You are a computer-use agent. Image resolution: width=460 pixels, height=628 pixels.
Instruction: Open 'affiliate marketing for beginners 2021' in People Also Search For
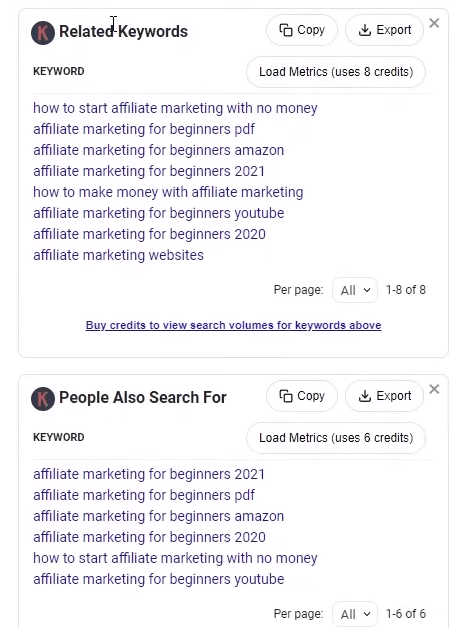tap(149, 474)
